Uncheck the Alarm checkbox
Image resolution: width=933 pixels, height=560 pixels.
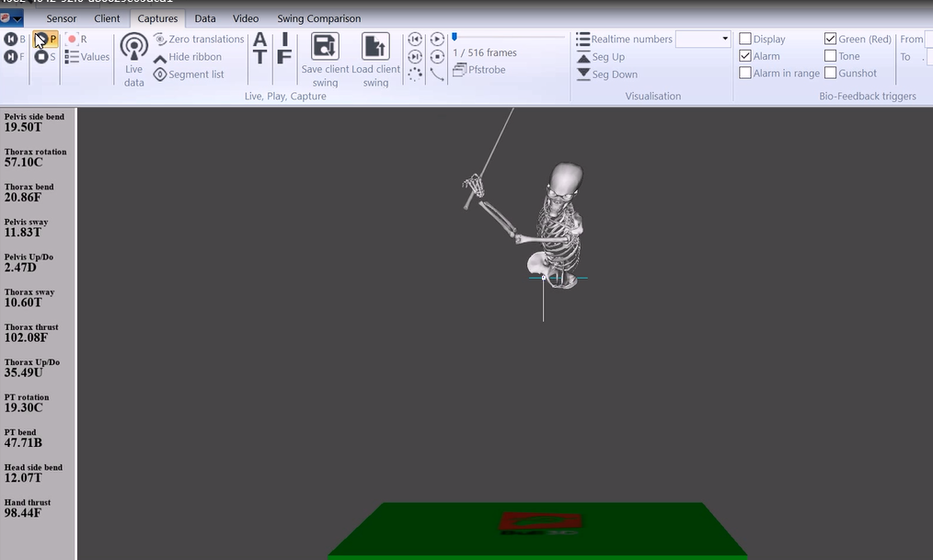point(745,56)
